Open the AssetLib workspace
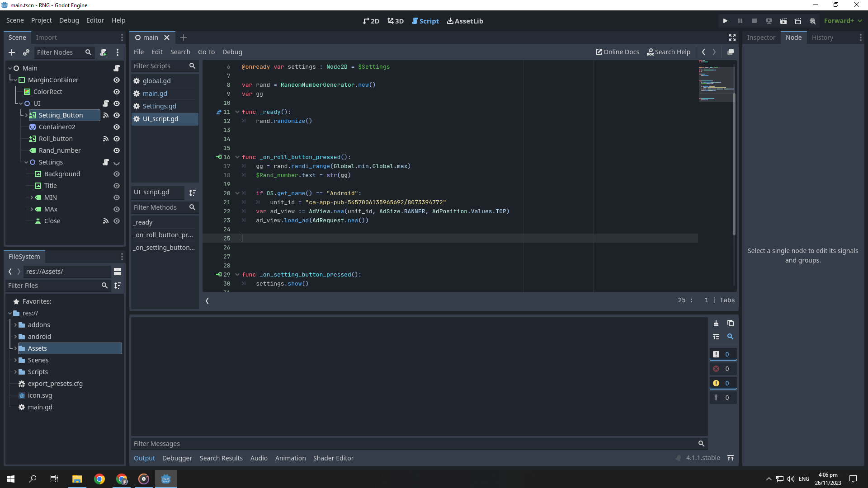Viewport: 868px width, 488px height. (465, 21)
